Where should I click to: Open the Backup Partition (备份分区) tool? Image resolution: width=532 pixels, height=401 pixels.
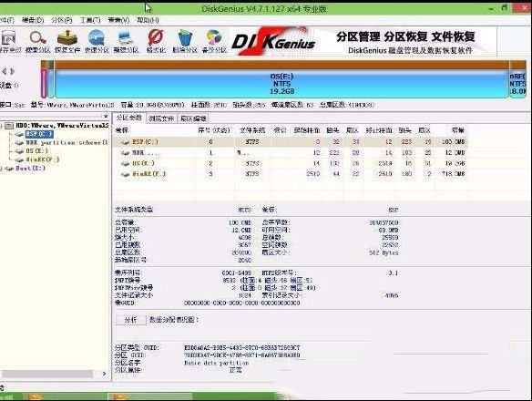214,41
